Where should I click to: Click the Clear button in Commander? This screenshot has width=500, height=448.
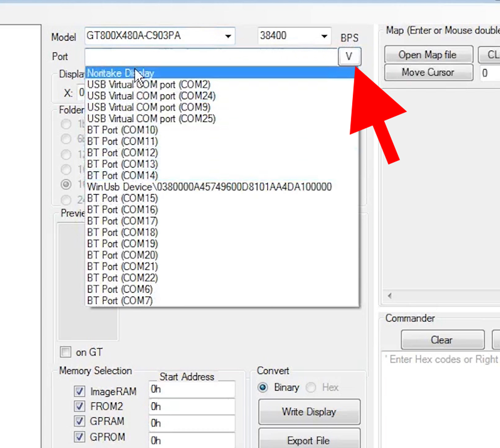(442, 340)
